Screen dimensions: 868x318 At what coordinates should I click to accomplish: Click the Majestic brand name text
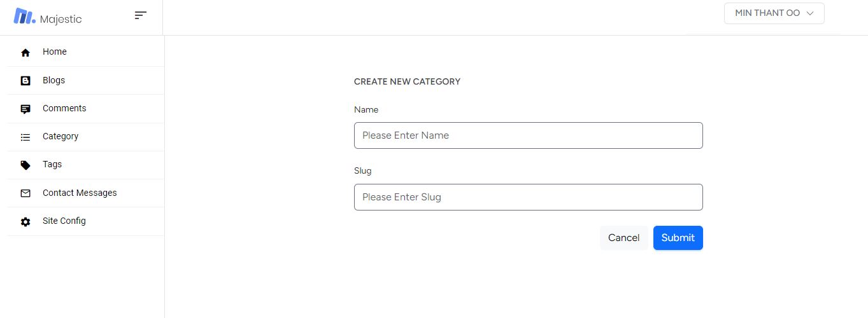click(60, 19)
